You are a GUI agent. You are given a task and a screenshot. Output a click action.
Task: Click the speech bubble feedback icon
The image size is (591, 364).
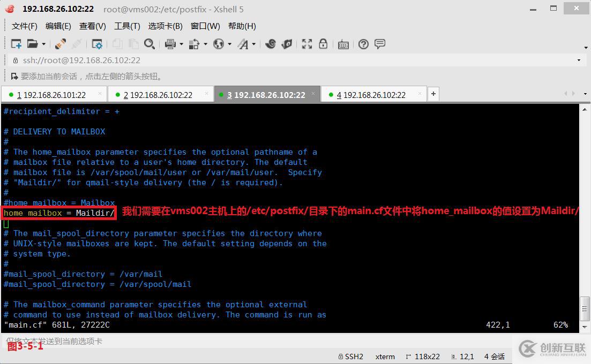(380, 44)
